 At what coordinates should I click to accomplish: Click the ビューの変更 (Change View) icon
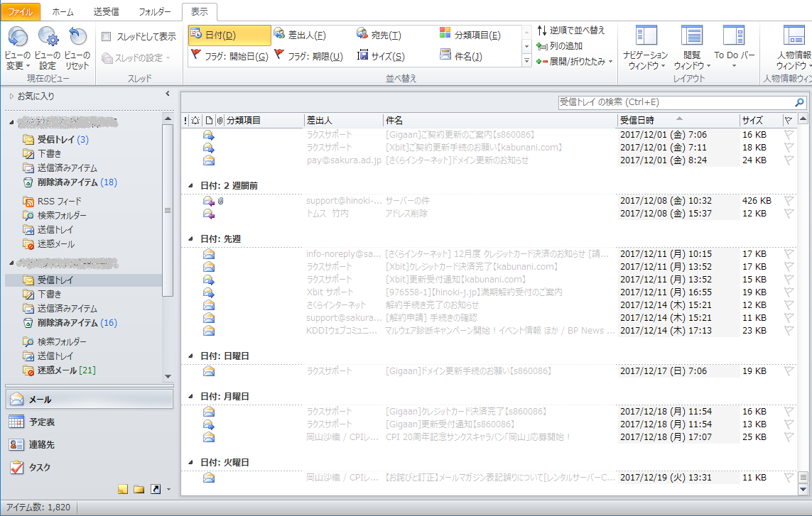[18, 36]
